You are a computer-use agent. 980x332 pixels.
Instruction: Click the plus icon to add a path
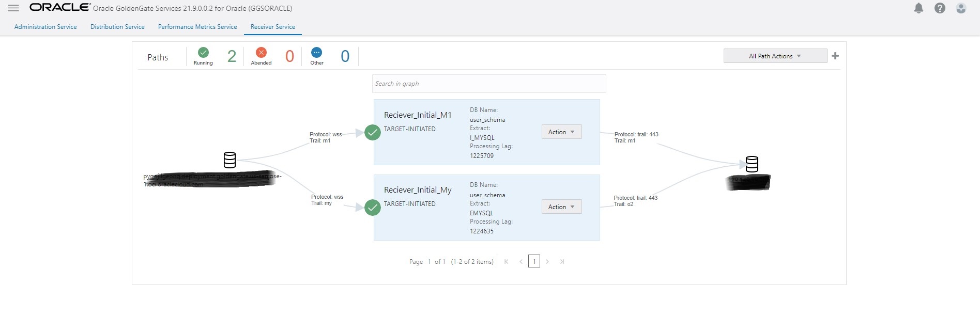click(835, 56)
